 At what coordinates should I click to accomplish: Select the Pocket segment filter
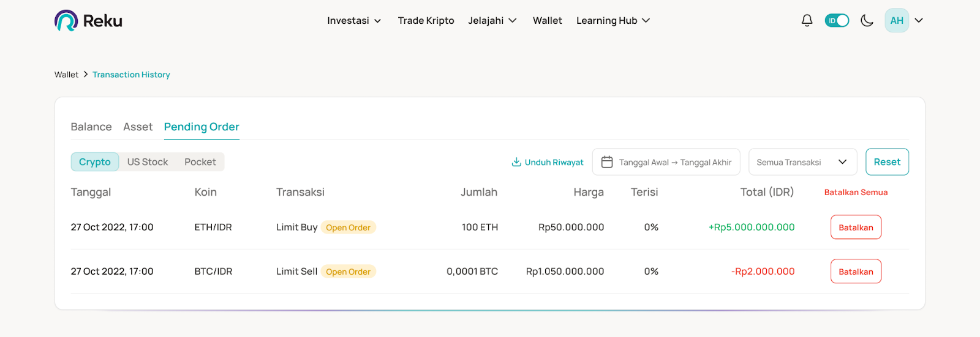[x=200, y=162]
